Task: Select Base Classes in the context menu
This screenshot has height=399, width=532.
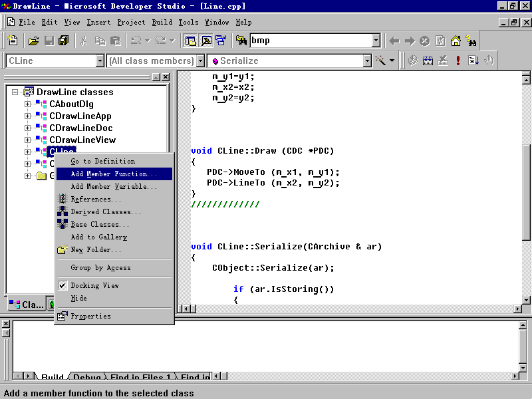Action: coord(114,225)
